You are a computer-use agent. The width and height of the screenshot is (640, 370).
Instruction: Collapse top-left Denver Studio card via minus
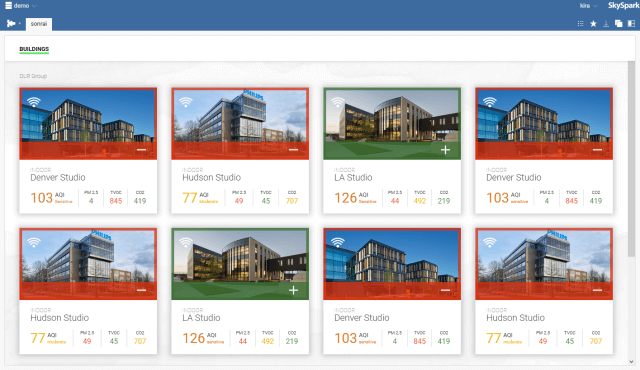point(142,150)
